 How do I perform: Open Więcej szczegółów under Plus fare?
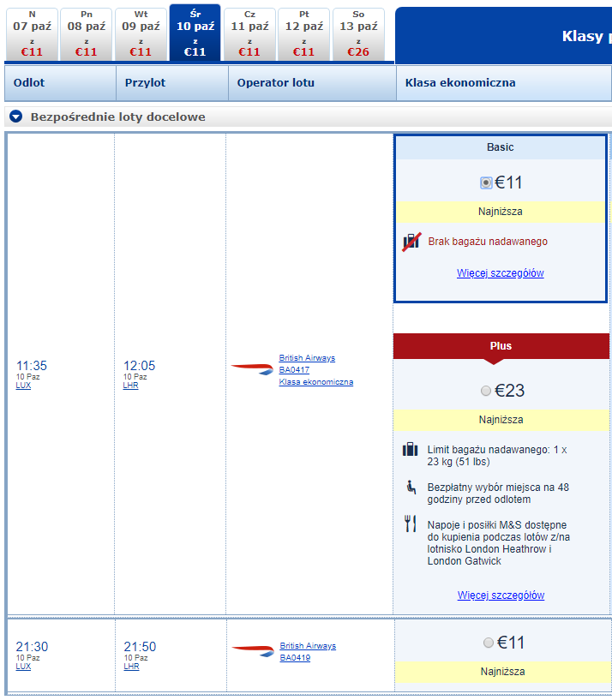coord(501,595)
